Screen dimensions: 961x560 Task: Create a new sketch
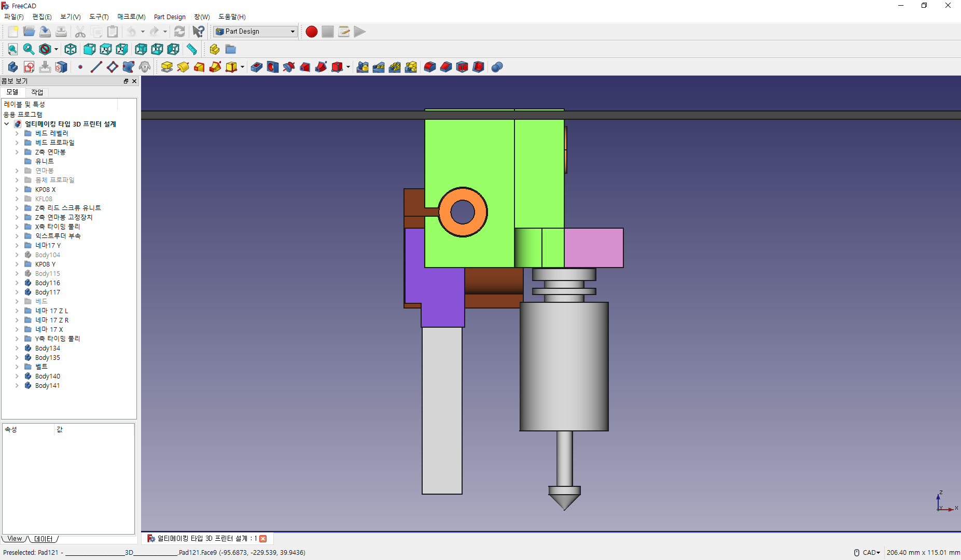click(x=29, y=67)
